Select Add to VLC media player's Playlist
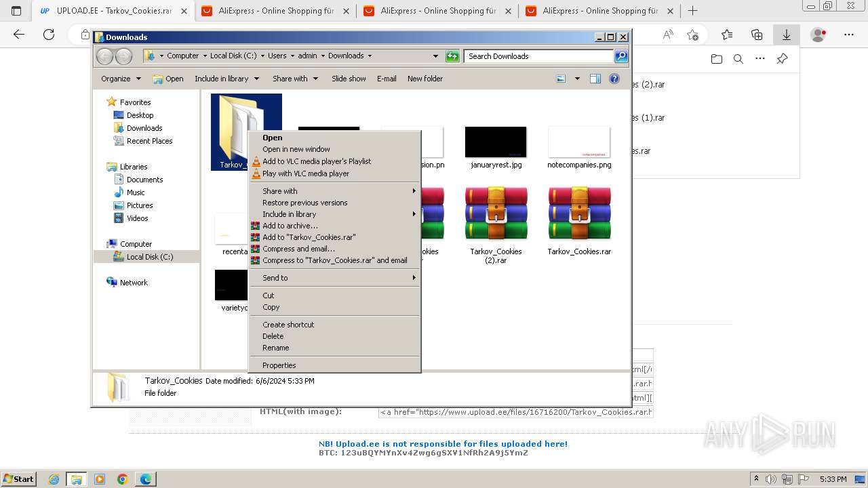Screen dimensions: 868x488 335,161
